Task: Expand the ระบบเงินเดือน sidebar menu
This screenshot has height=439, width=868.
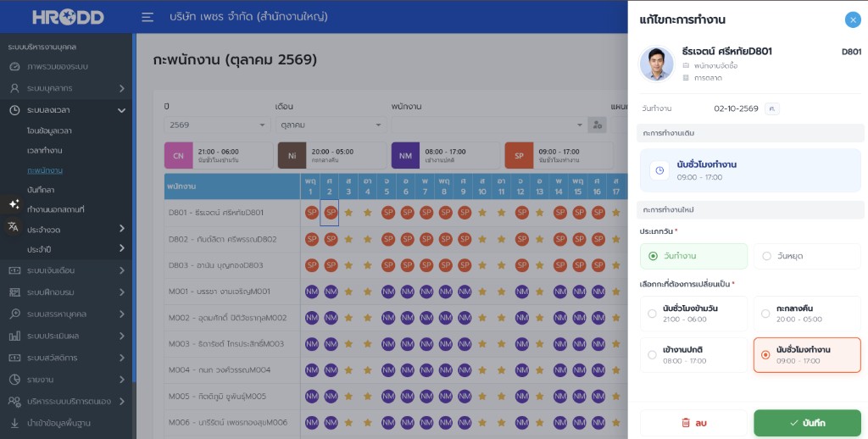Action: 66,270
